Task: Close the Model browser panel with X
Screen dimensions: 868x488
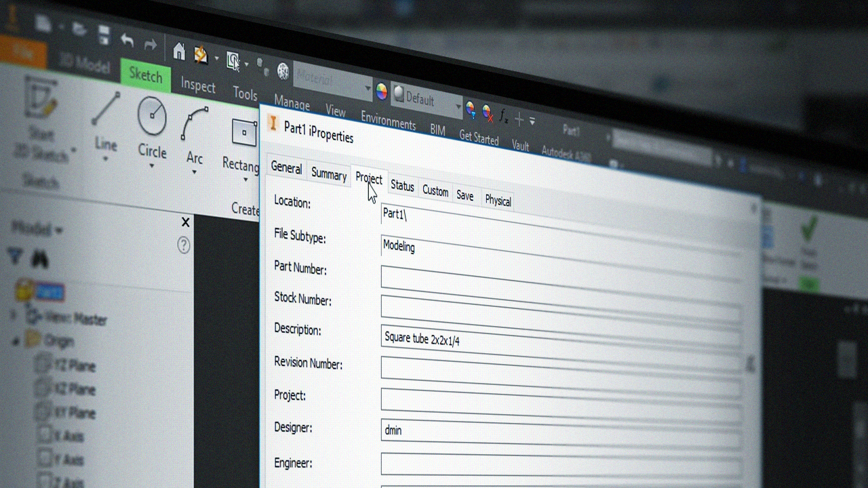Action: point(186,222)
